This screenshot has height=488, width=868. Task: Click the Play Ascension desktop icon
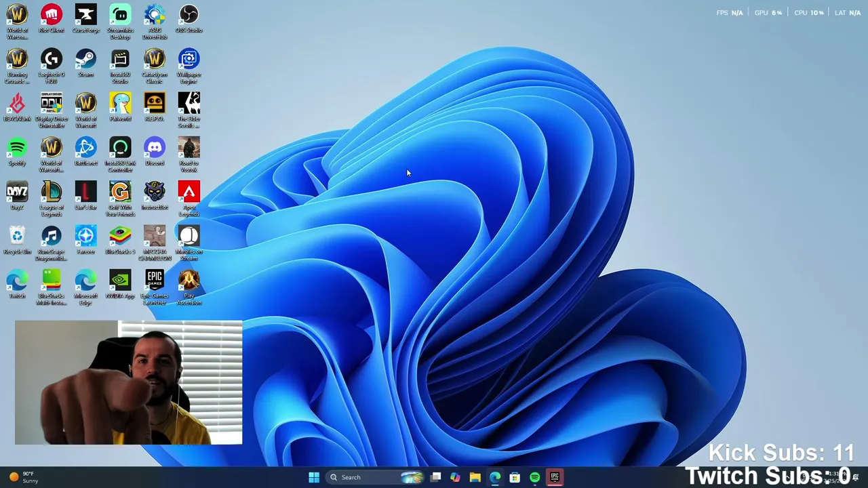click(x=189, y=287)
